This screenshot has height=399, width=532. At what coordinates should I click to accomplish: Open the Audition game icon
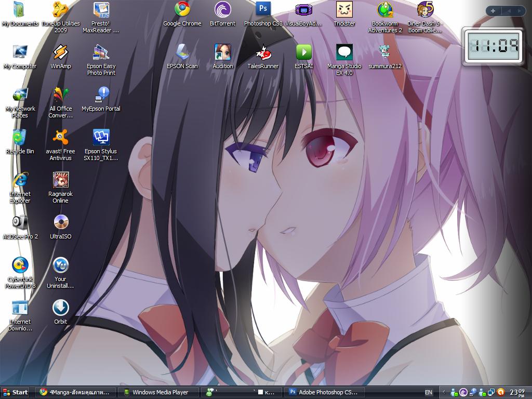222,57
